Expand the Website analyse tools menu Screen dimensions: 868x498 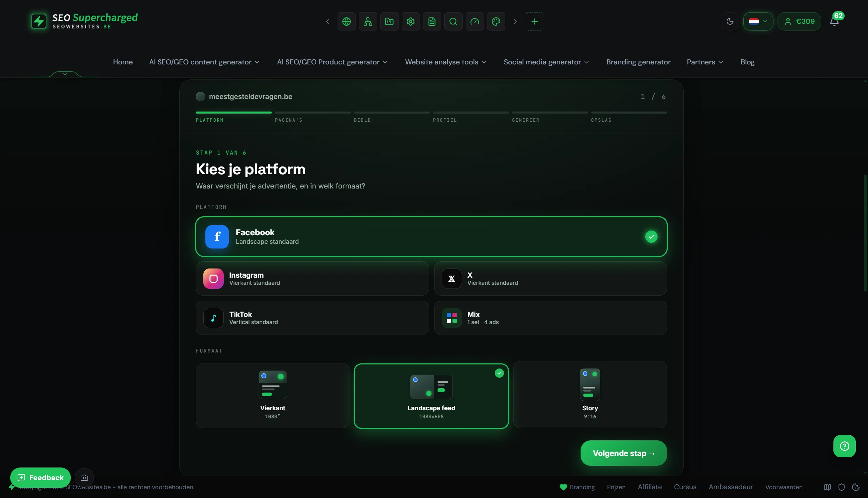coord(445,62)
